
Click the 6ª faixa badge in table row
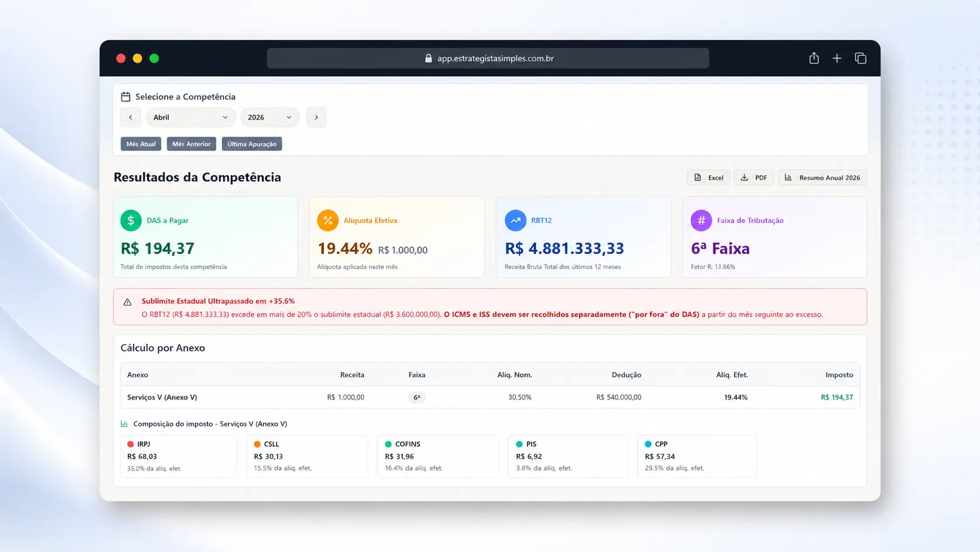coord(417,397)
